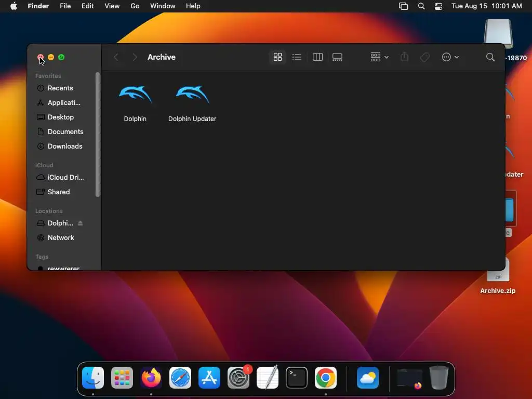Click the date and time
Viewport: 532px width, 399px height.
(486, 6)
